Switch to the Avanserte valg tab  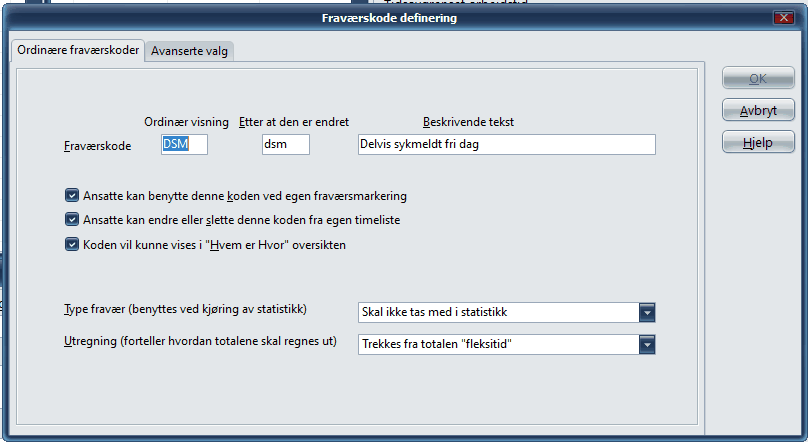coord(190,51)
